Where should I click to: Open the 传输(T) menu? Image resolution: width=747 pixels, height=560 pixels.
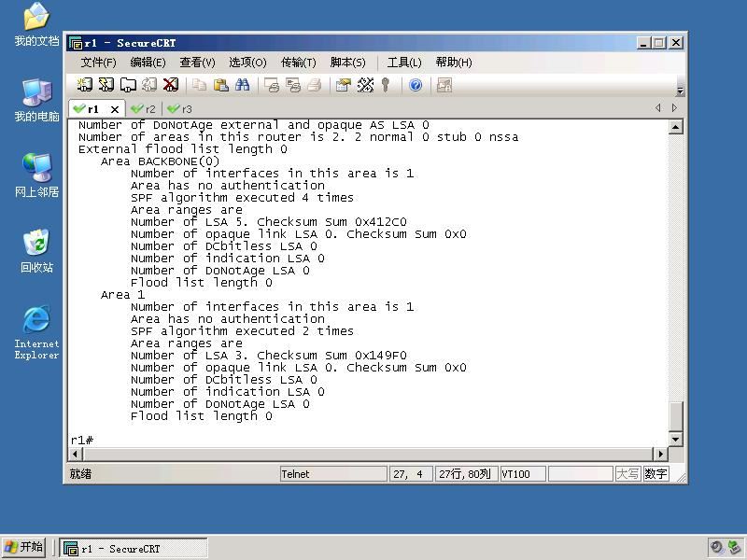298,63
